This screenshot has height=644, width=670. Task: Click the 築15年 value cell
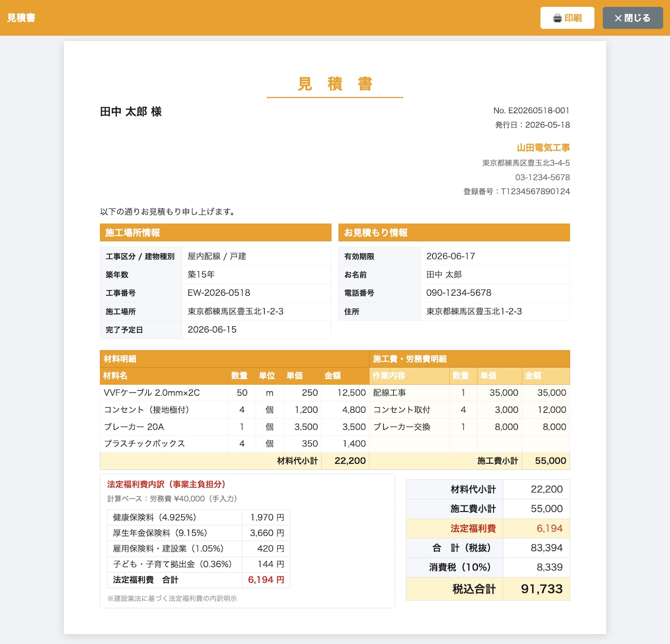(x=256, y=274)
